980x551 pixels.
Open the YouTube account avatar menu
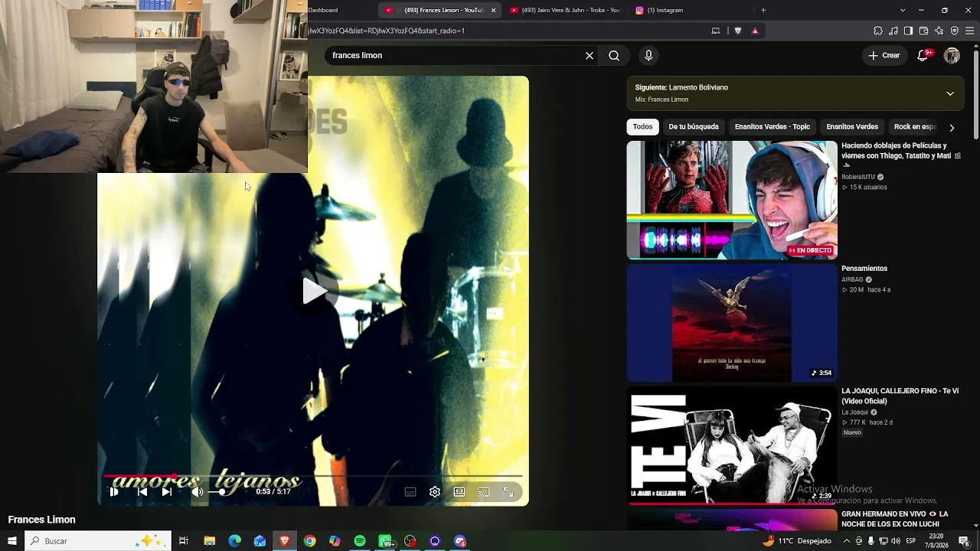[x=952, y=56]
